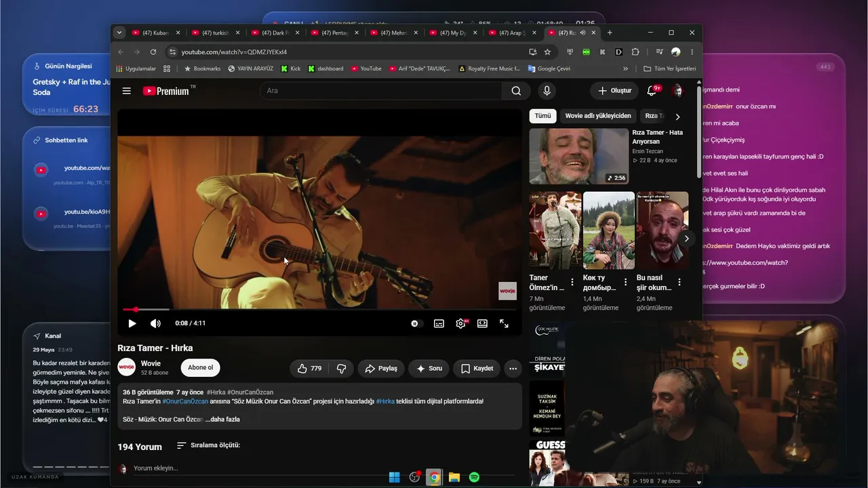868x488 pixels.
Task: Select the Tümü filter chip
Action: (542, 116)
